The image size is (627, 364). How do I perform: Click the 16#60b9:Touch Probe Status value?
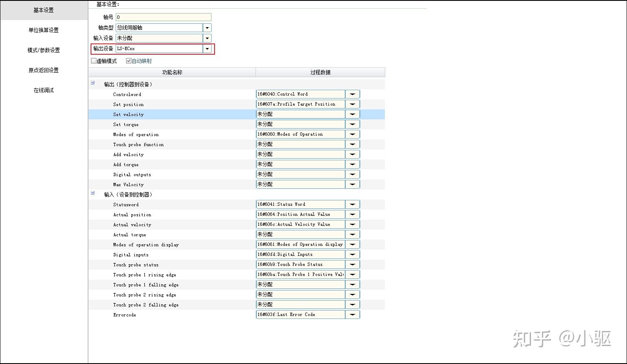click(301, 265)
